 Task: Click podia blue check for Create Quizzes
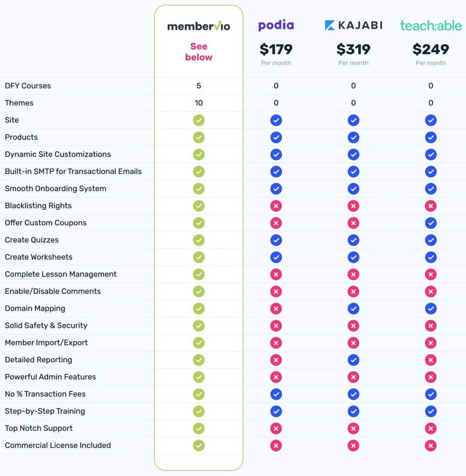[276, 240]
